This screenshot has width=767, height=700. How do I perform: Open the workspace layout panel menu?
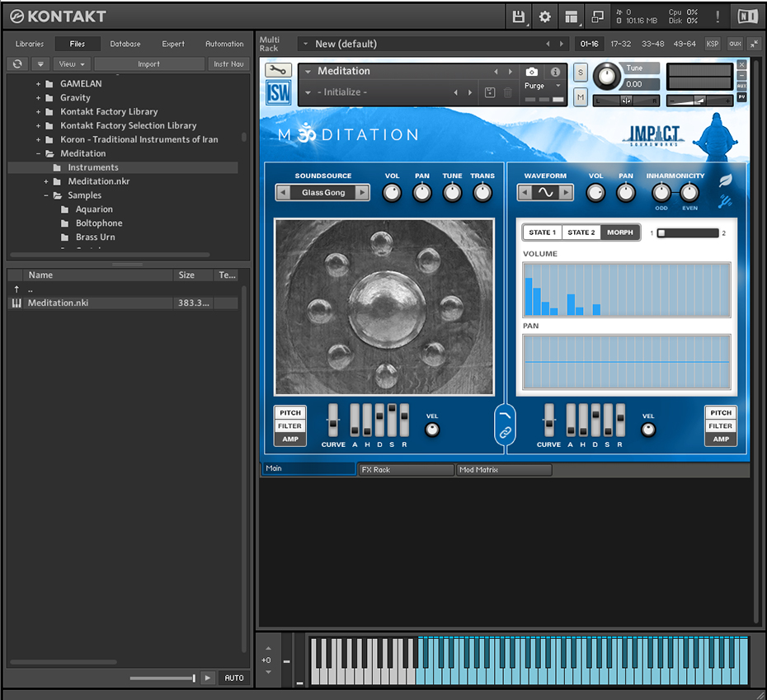point(572,16)
